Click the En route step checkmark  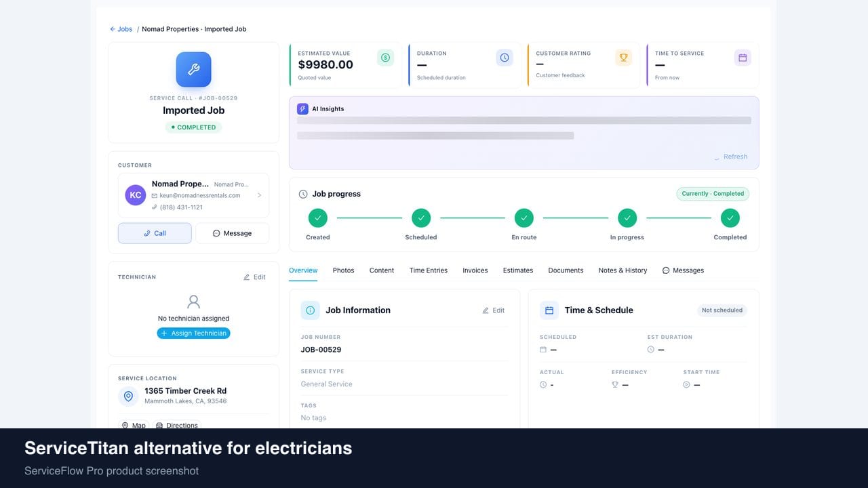click(x=524, y=218)
